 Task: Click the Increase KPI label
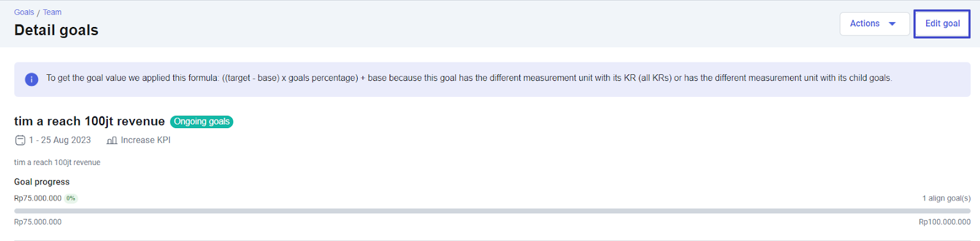click(x=146, y=140)
